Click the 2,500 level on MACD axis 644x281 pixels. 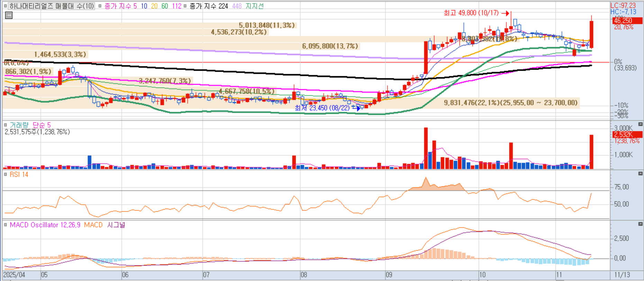click(x=622, y=238)
